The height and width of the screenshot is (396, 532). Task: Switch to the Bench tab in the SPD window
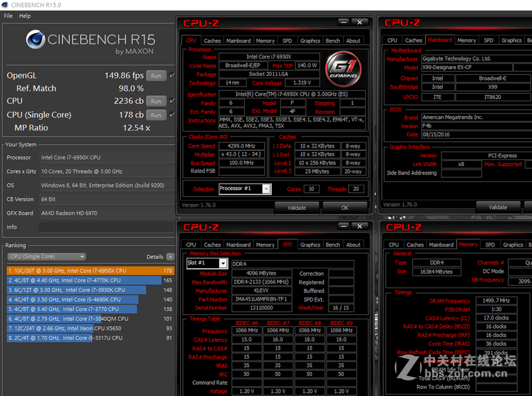pos(332,244)
